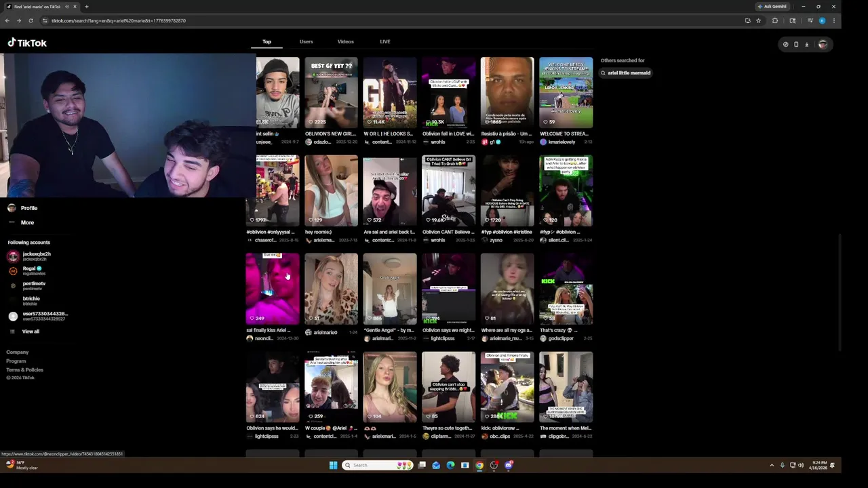Show hidden system tray icons
Screen dimensions: 868x488
tap(772, 465)
